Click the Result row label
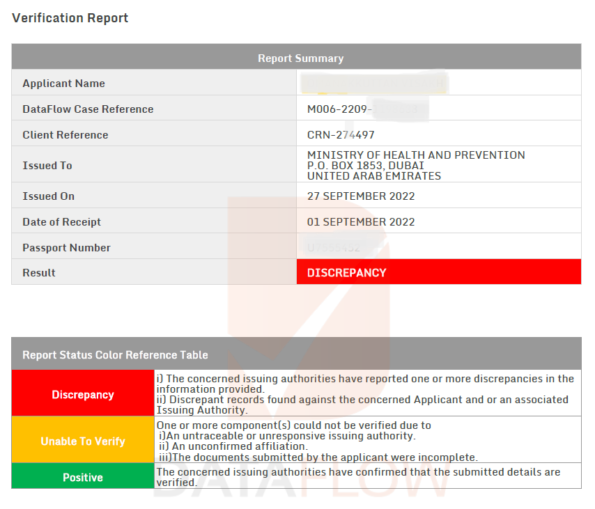Image resolution: width=595 pixels, height=509 pixels. pyautogui.click(x=39, y=273)
